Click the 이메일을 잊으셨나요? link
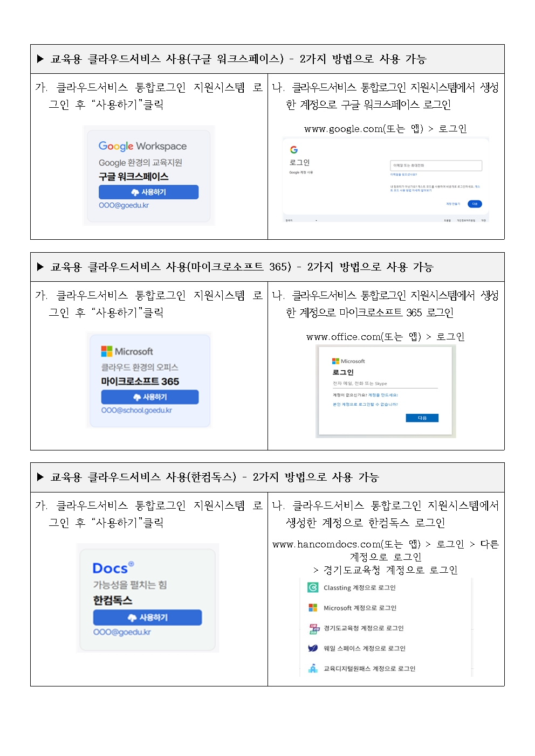Viewport: 535px width, 756px height. pyautogui.click(x=403, y=175)
